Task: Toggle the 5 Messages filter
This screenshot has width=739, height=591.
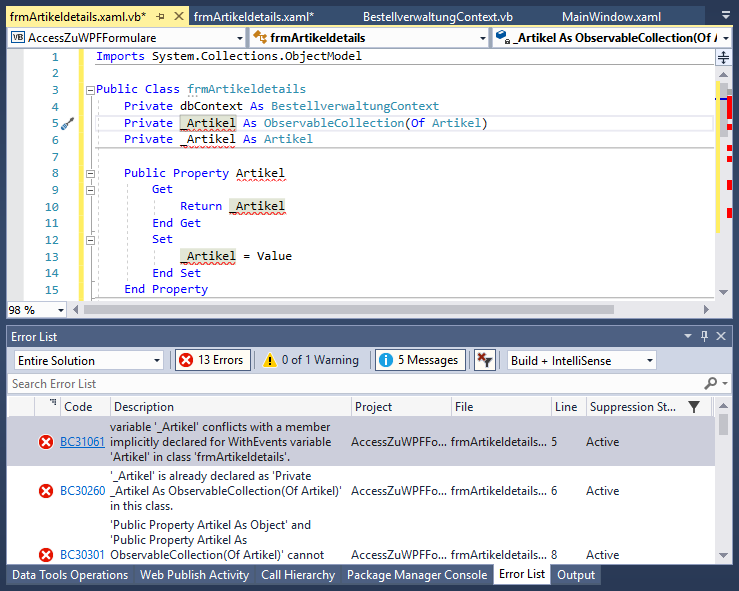Action: point(419,360)
